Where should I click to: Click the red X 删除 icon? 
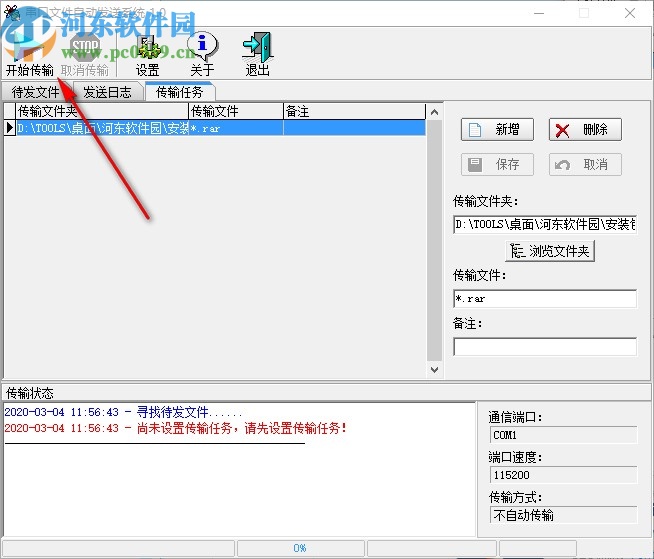click(562, 130)
